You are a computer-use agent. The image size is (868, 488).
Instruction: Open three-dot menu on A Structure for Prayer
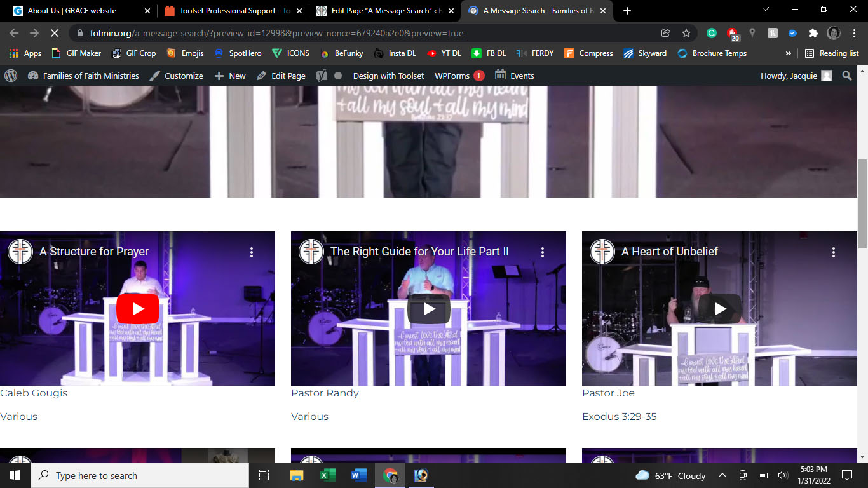click(252, 252)
